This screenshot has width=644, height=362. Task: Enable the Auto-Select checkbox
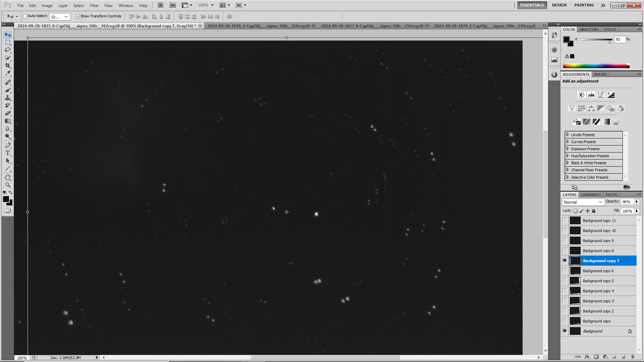pos(25,16)
